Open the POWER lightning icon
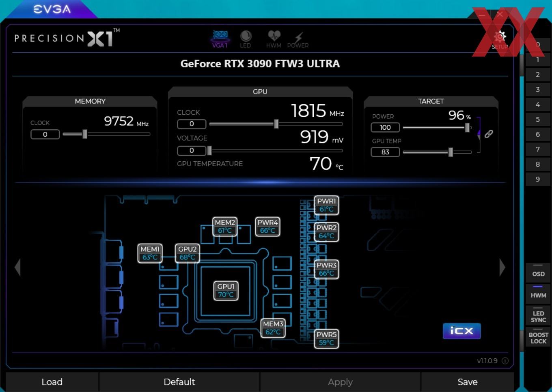Screen dimensions: 552x392 coord(298,40)
